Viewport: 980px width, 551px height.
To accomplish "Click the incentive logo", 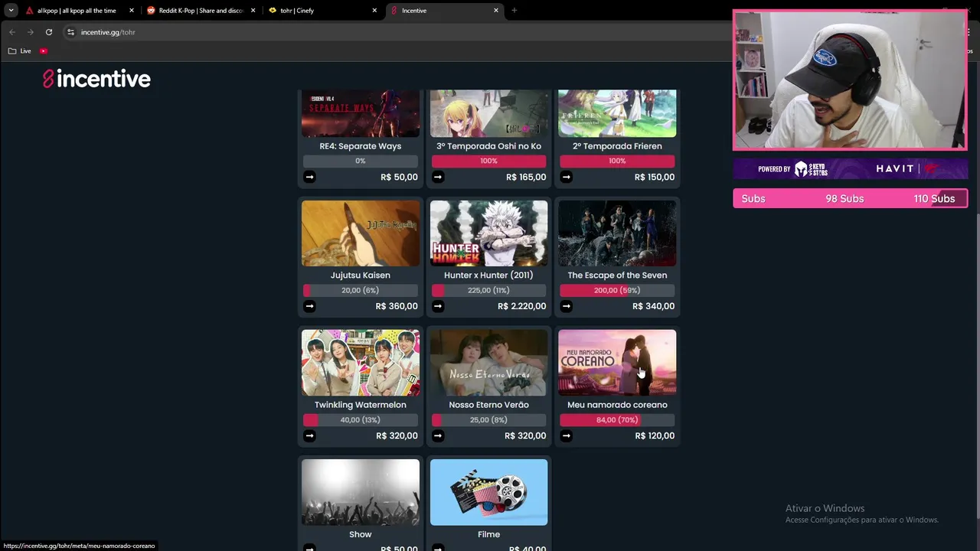I will [x=96, y=79].
